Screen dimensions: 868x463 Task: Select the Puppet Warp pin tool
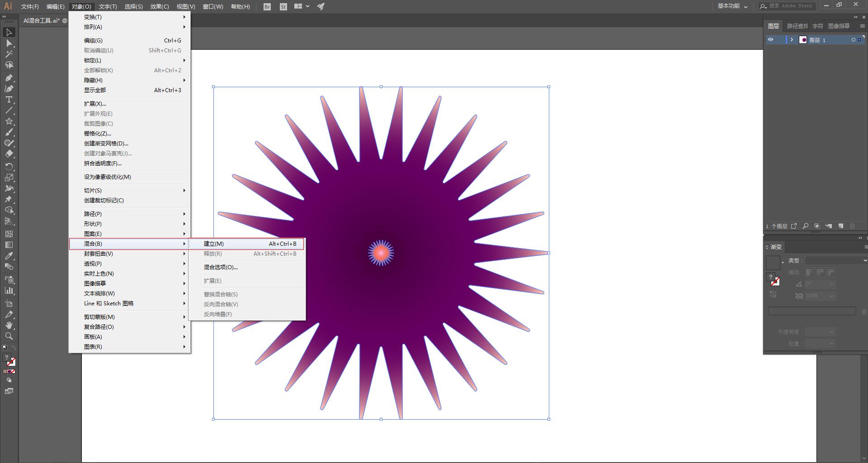[9, 199]
